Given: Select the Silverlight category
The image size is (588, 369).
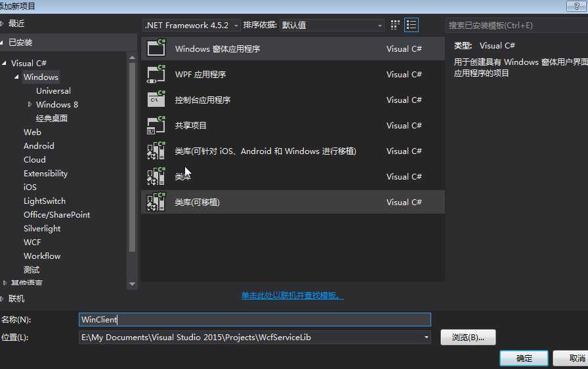Looking at the screenshot, I should coord(42,229).
